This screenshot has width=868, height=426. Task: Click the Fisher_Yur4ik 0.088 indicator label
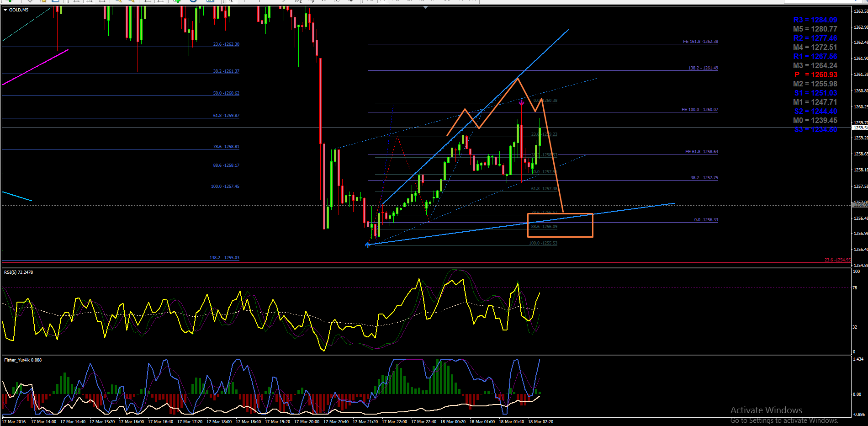[x=23, y=360]
